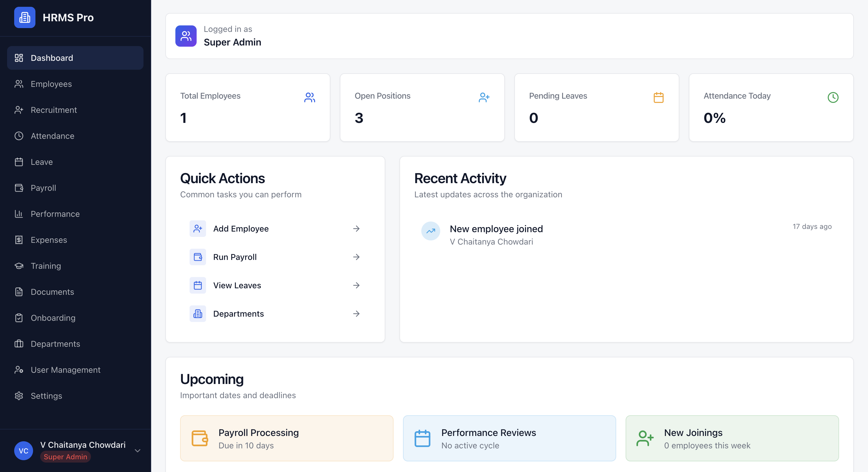This screenshot has width=868, height=472.
Task: Click the Performance bar chart icon in sidebar
Action: [19, 214]
